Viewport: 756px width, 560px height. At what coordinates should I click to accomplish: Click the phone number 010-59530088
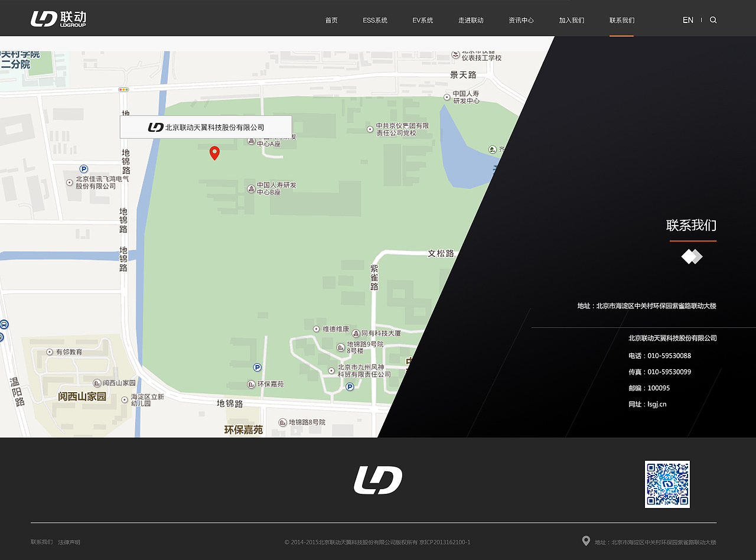(669, 356)
